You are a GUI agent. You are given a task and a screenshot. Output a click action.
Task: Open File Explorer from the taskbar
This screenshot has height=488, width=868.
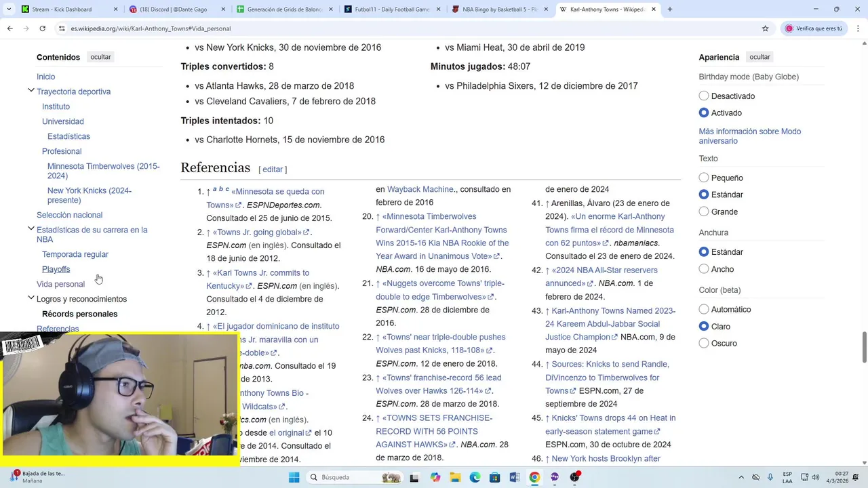tap(454, 477)
